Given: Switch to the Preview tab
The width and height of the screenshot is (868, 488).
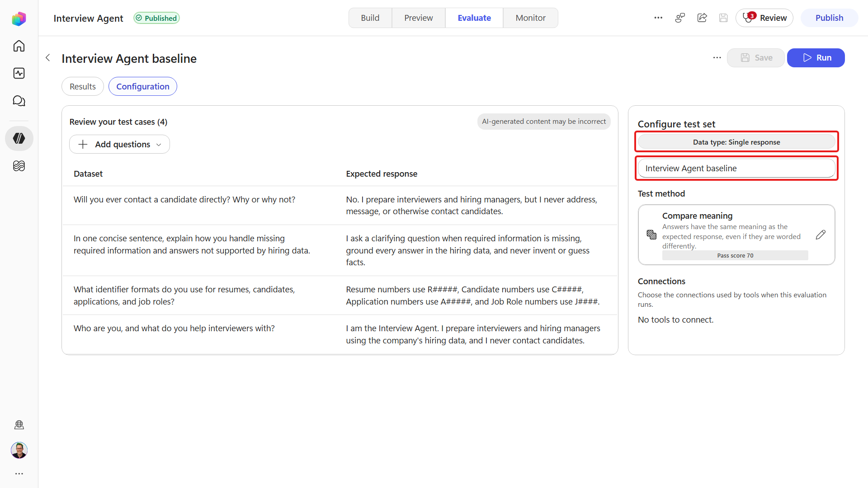Looking at the screenshot, I should (x=418, y=18).
